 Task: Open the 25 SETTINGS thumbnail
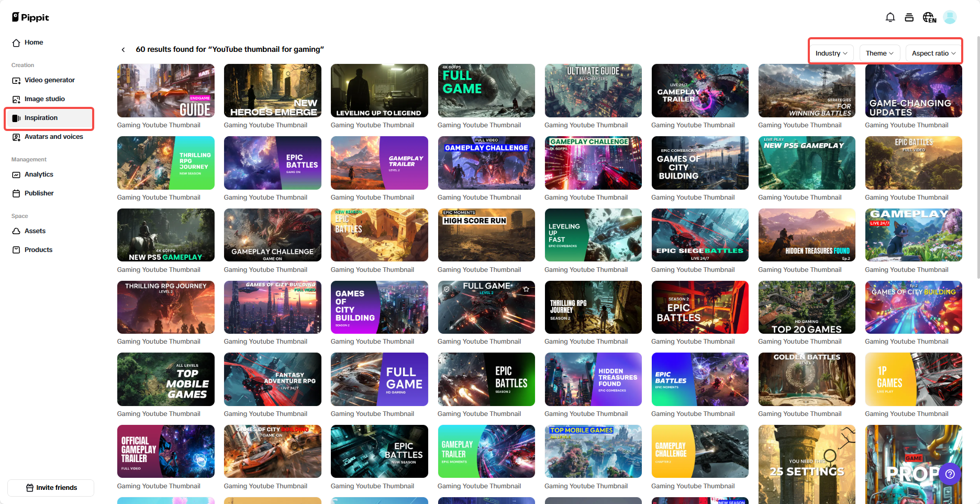click(807, 464)
